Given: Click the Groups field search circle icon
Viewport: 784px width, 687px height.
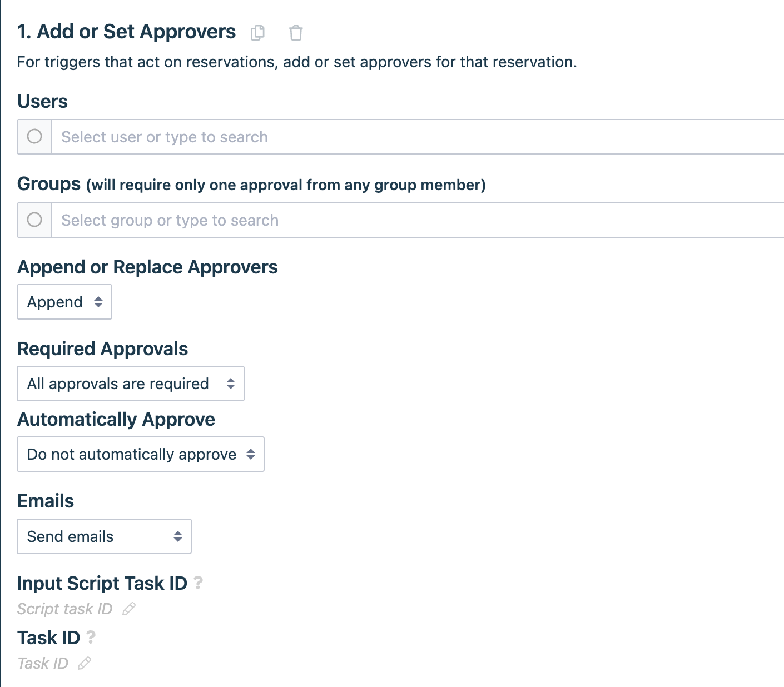Looking at the screenshot, I should pos(34,220).
